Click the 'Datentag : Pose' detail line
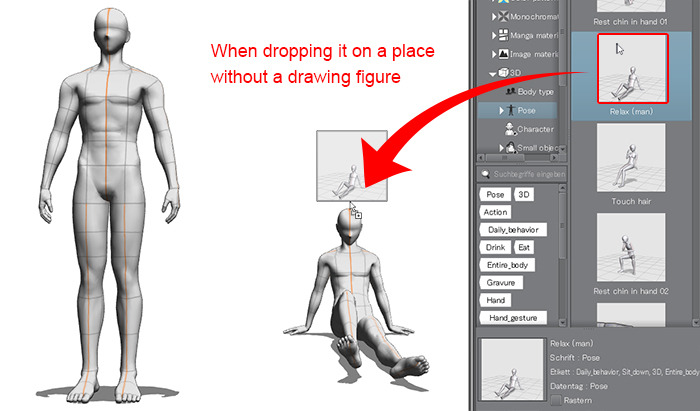The height and width of the screenshot is (411, 700). [x=579, y=386]
